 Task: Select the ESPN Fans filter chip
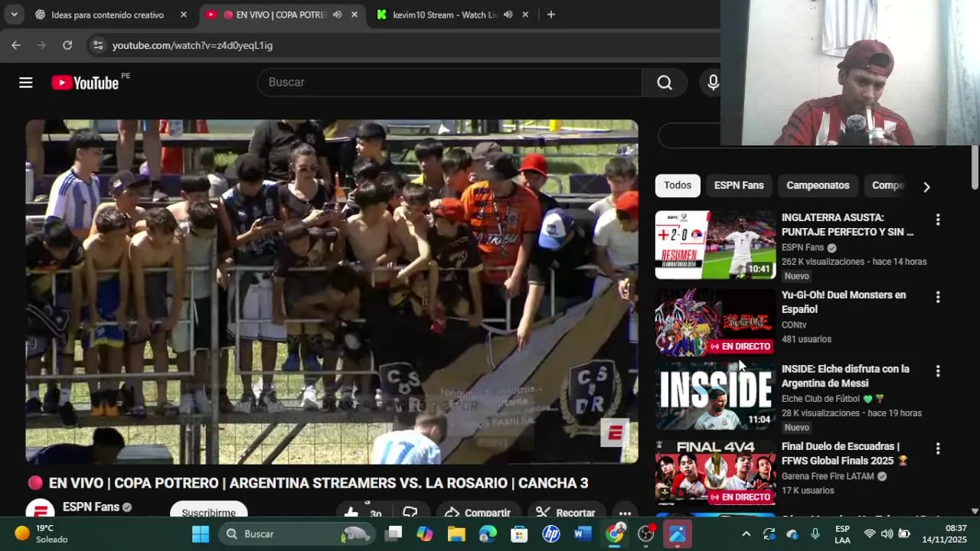[x=739, y=185]
